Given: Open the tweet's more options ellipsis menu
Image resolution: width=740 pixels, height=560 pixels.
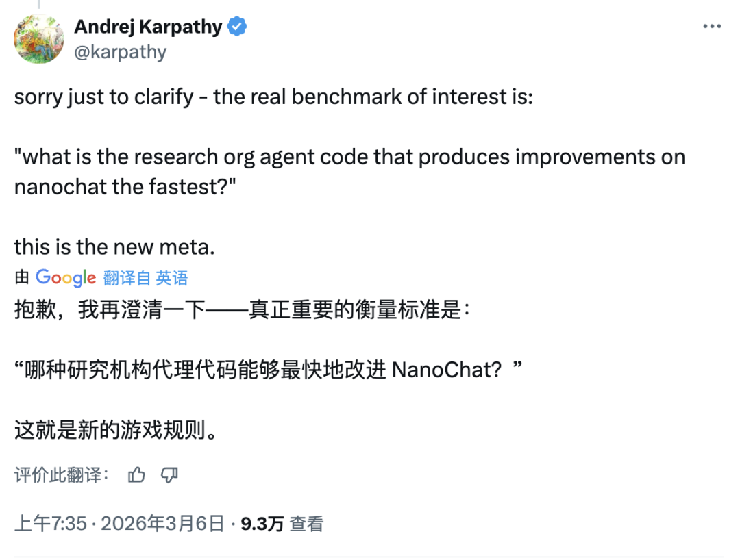Looking at the screenshot, I should click(x=712, y=27).
